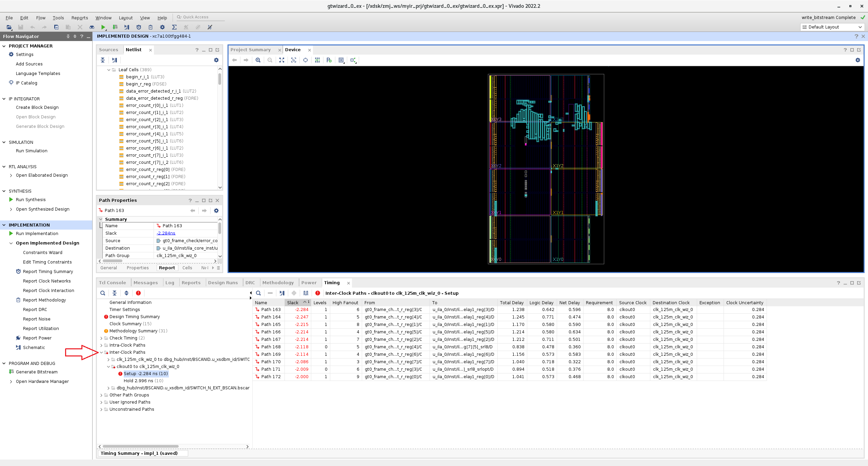
Task: Click the Report Timing Summary stopwatch icon
Action: pyautogui.click(x=139, y=27)
